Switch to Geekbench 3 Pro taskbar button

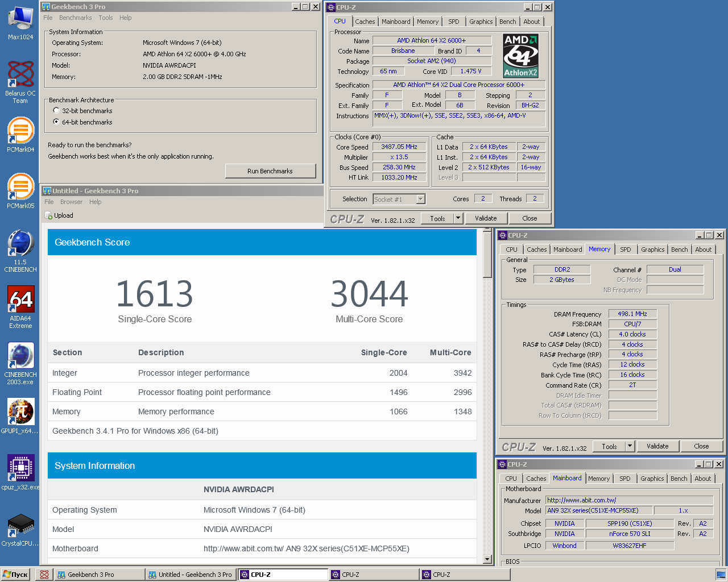pyautogui.click(x=100, y=575)
